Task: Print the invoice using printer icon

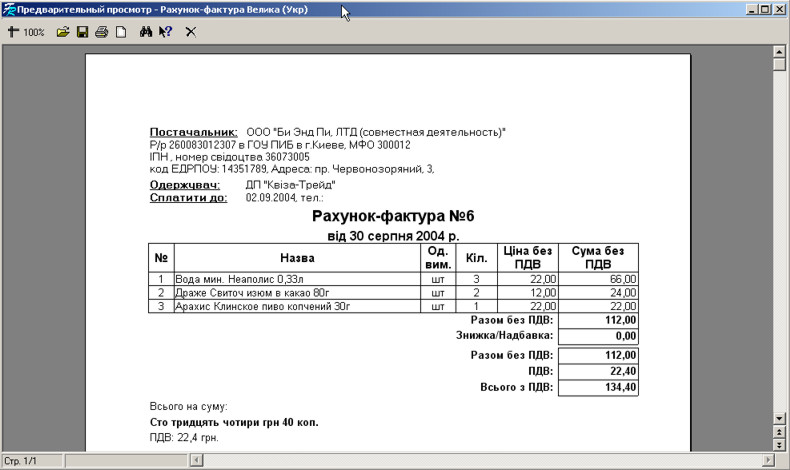Action: click(101, 32)
